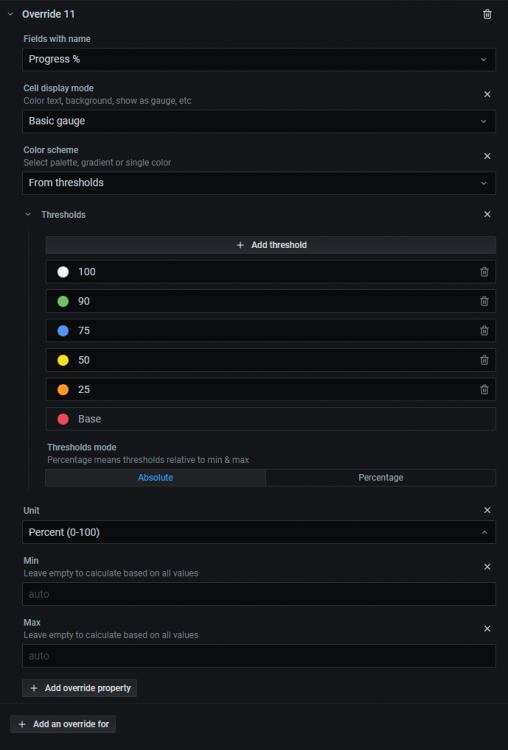The width and height of the screenshot is (508, 750).
Task: Edit the threshold value 75
Action: pyautogui.click(x=273, y=331)
